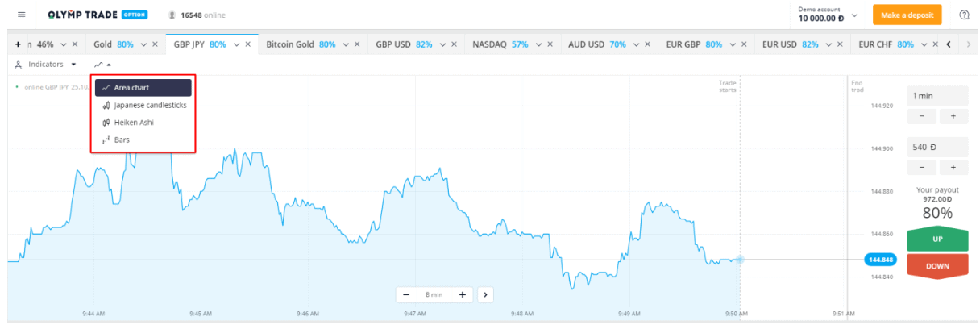Expand NASDAQ tab dropdown chevron

click(x=538, y=44)
